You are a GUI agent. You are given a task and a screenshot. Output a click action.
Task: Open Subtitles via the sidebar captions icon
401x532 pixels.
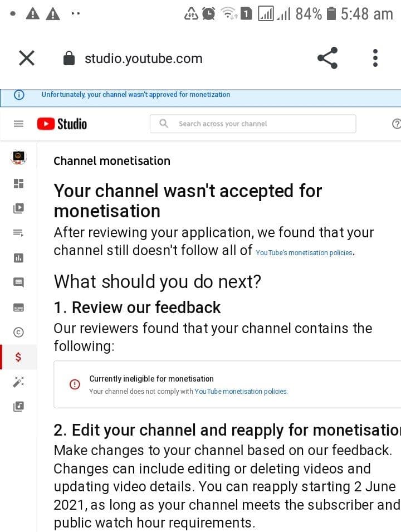[19, 308]
